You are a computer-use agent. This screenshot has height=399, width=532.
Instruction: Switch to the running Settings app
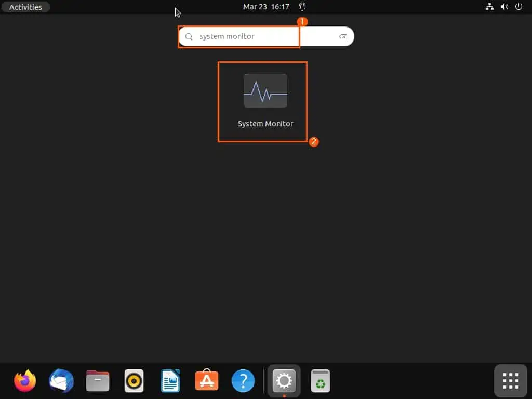tap(284, 381)
